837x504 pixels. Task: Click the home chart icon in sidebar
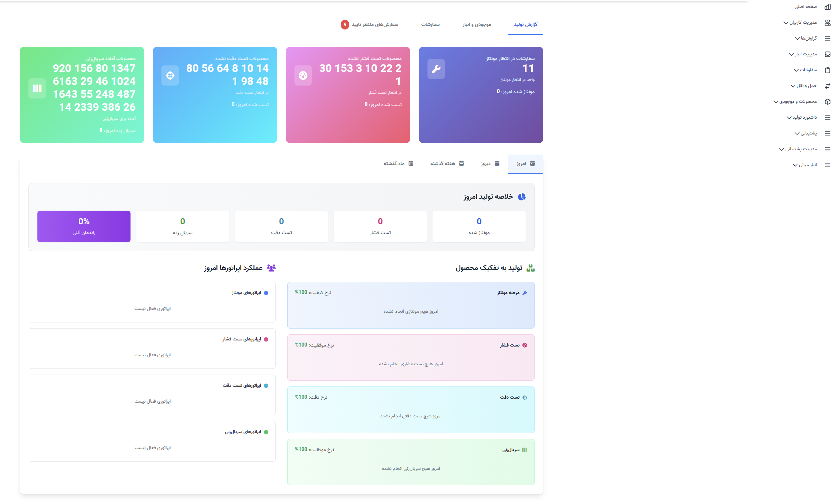[827, 7]
